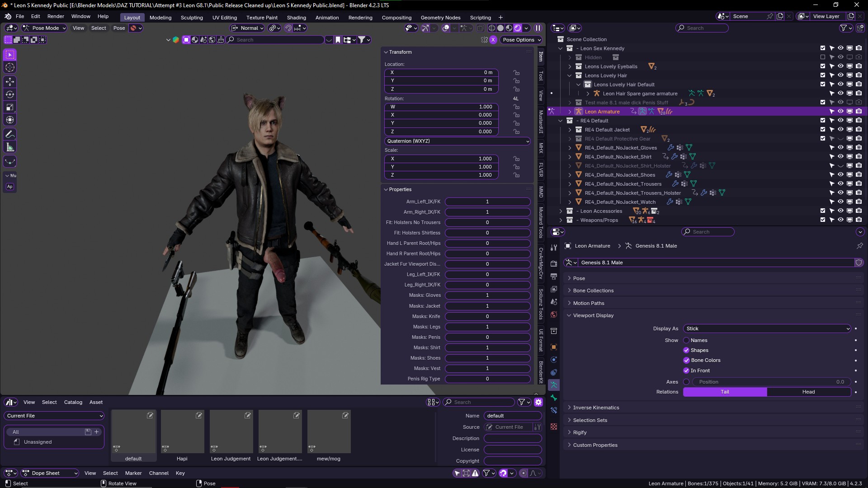The height and width of the screenshot is (488, 868).
Task: Open the Pose Mode selector
Action: [x=44, y=28]
